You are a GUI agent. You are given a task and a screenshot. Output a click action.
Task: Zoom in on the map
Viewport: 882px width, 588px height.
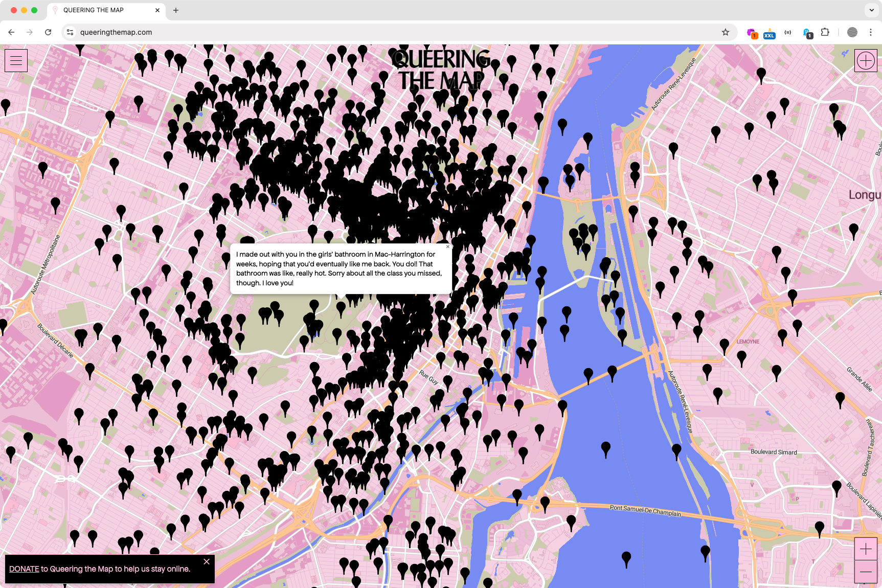click(866, 549)
